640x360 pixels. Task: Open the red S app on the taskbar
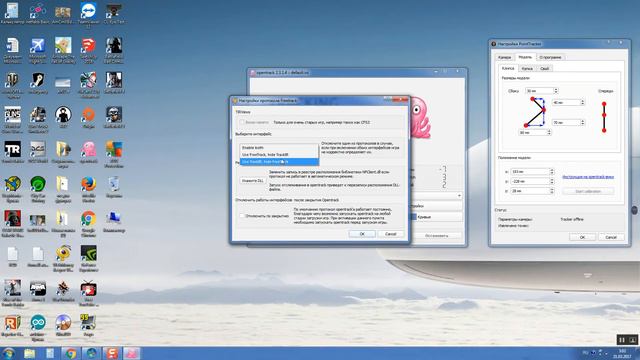[x=111, y=353]
